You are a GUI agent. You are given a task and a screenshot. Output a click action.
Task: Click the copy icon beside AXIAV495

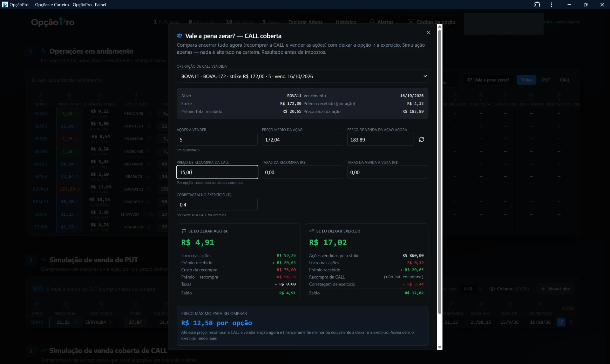point(149,164)
